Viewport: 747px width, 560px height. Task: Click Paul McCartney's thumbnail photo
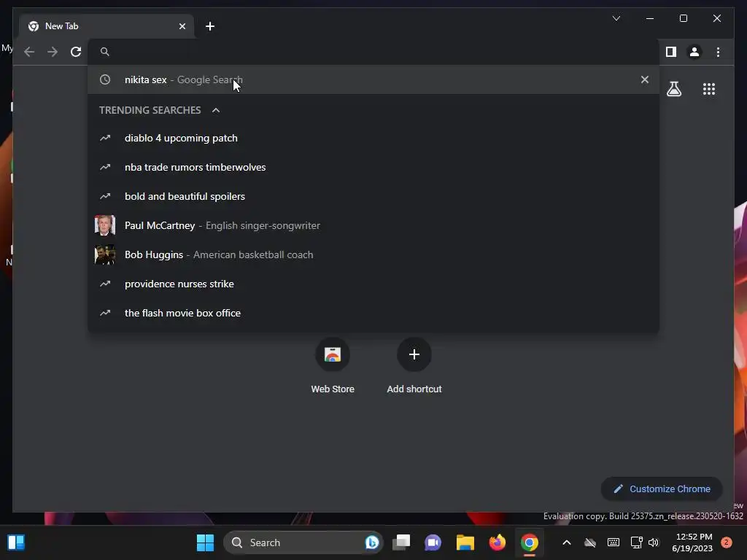point(105,225)
